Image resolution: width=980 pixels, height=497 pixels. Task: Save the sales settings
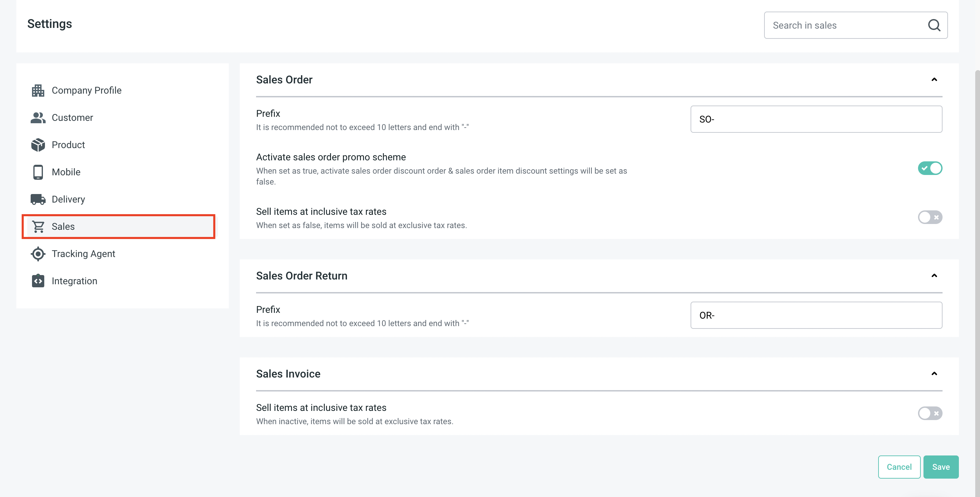point(941,467)
